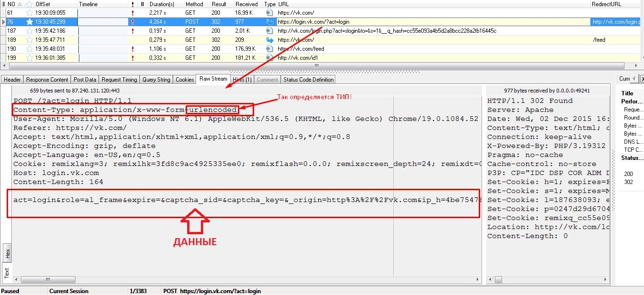
Task: Open the Cookies tab
Action: (185, 80)
